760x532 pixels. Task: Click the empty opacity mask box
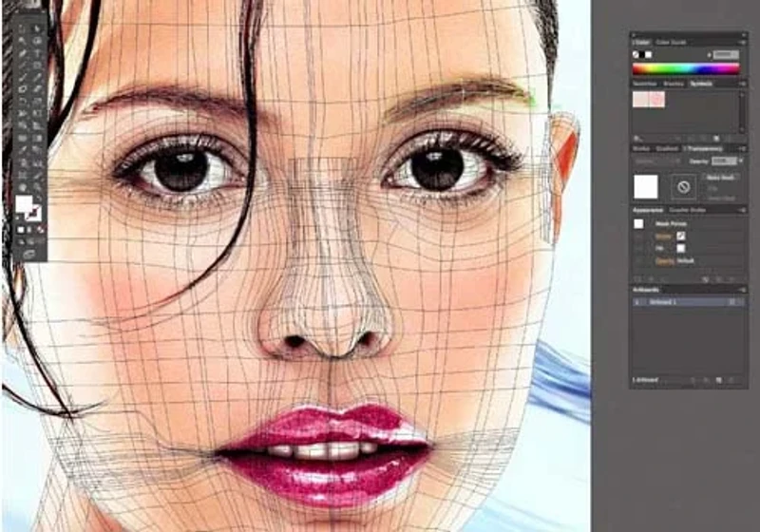point(683,186)
